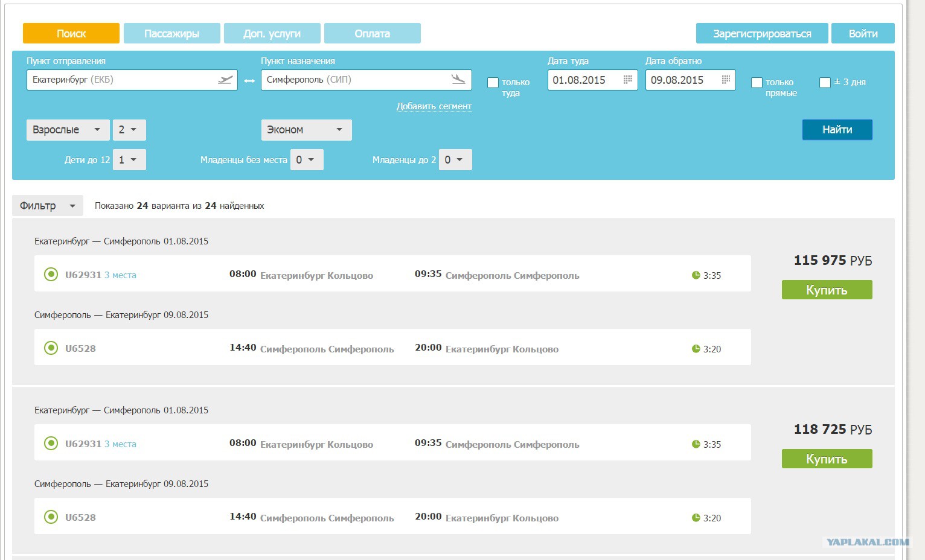The height and width of the screenshot is (560, 925).
Task: Open Дети до 12 count dropdown
Action: click(x=129, y=160)
